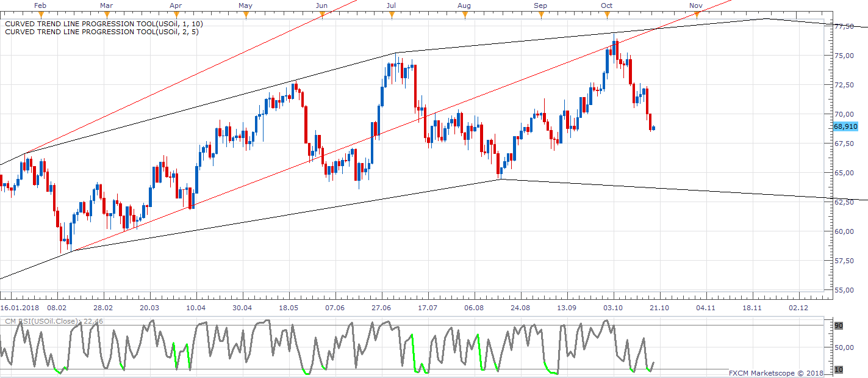
Task: Click the 67,50 price axis label
Action: pos(844,144)
